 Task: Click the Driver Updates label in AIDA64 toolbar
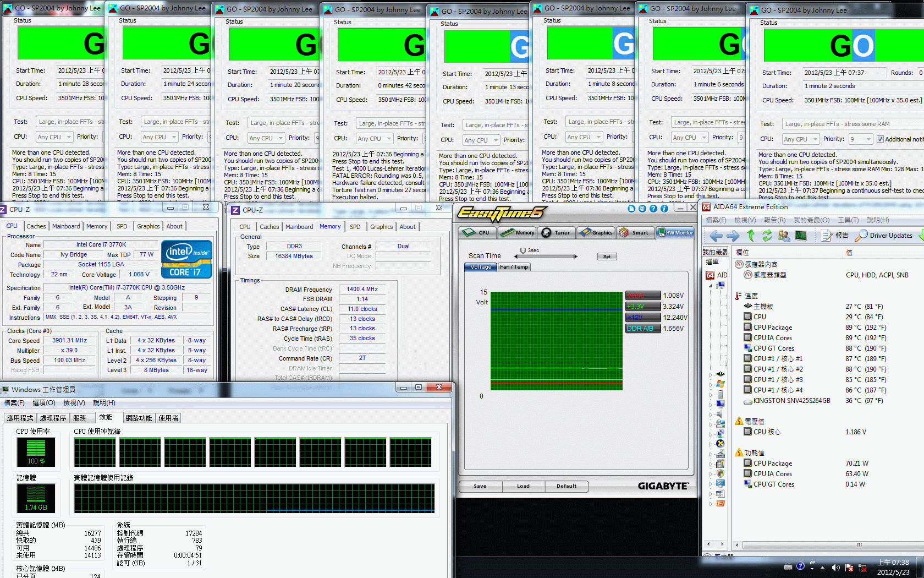[x=891, y=236]
